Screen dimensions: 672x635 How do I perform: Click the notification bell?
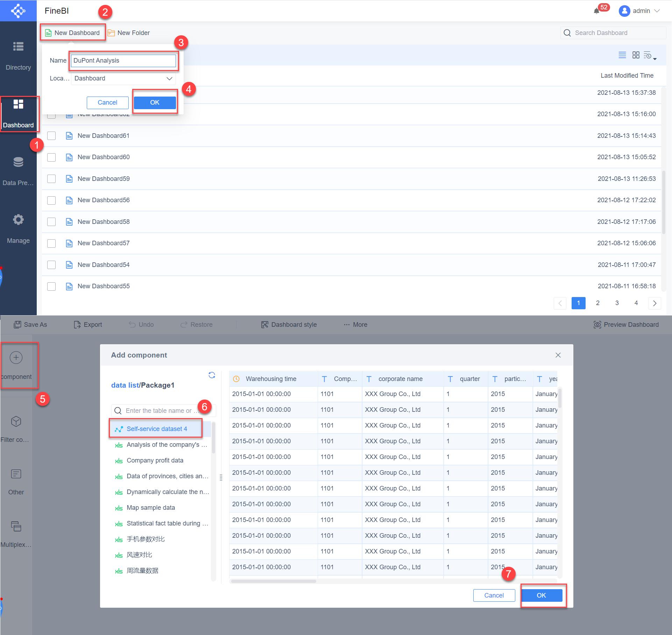pyautogui.click(x=597, y=11)
